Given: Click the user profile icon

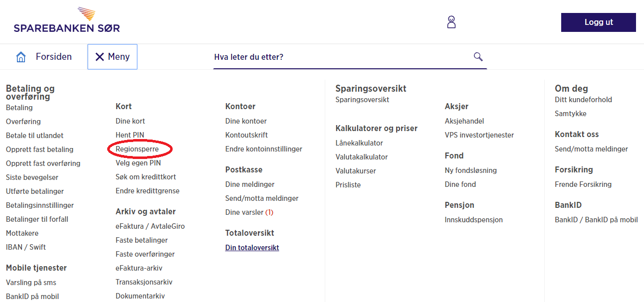Looking at the screenshot, I should click(451, 22).
